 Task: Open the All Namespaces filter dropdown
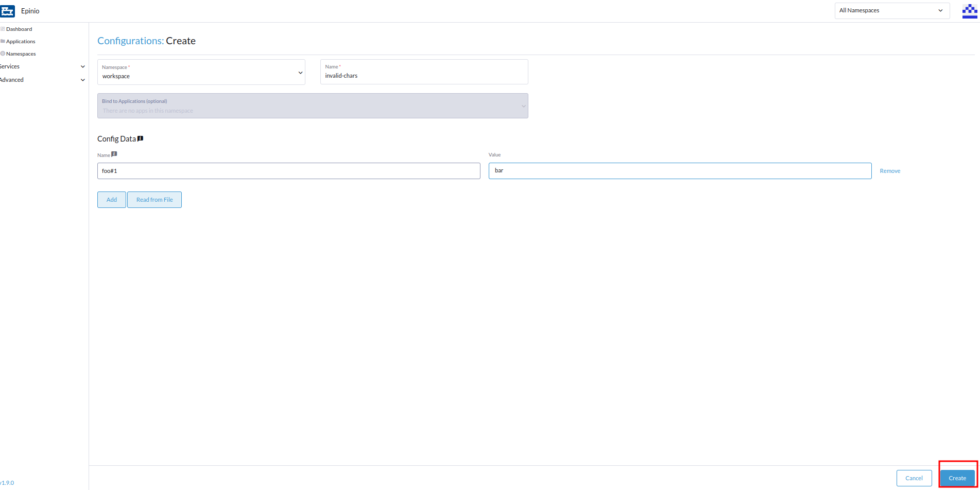pos(891,10)
